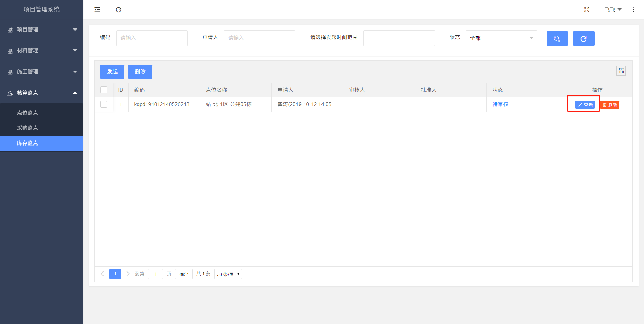Collapse the 核算盘点 menu arrow
The height and width of the screenshot is (324, 644).
pyautogui.click(x=75, y=93)
